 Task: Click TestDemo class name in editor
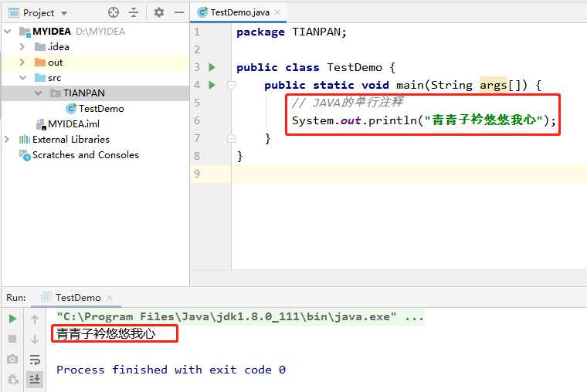click(355, 67)
